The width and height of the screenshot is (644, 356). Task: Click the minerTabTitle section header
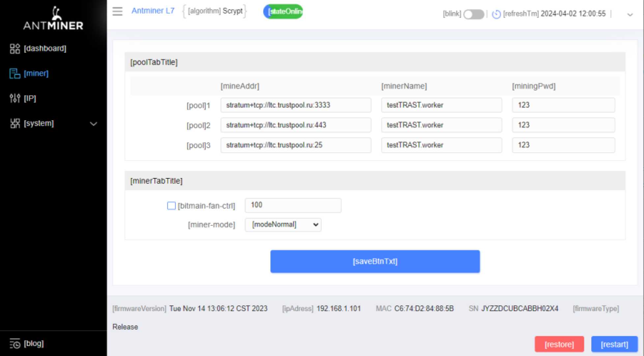click(375, 181)
